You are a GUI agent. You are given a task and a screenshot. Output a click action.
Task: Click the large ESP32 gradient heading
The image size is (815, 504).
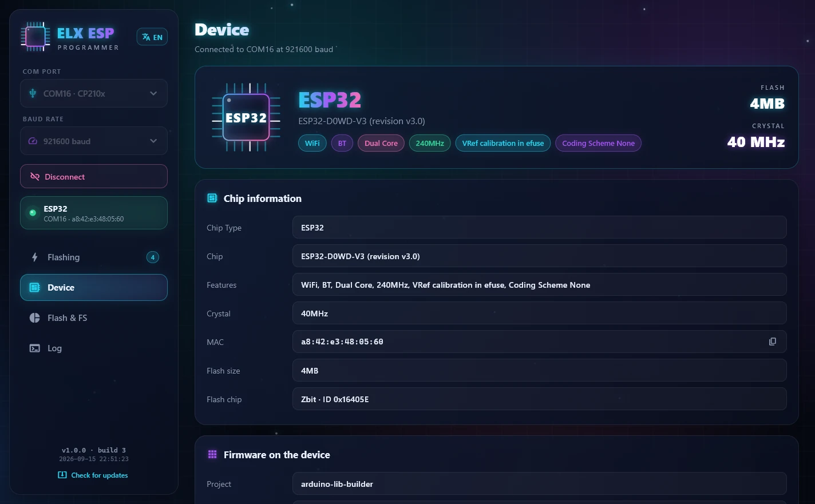pyautogui.click(x=330, y=100)
